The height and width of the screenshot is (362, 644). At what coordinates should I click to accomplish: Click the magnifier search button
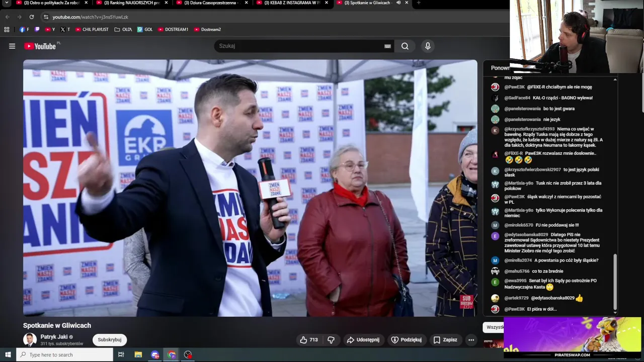(x=405, y=46)
